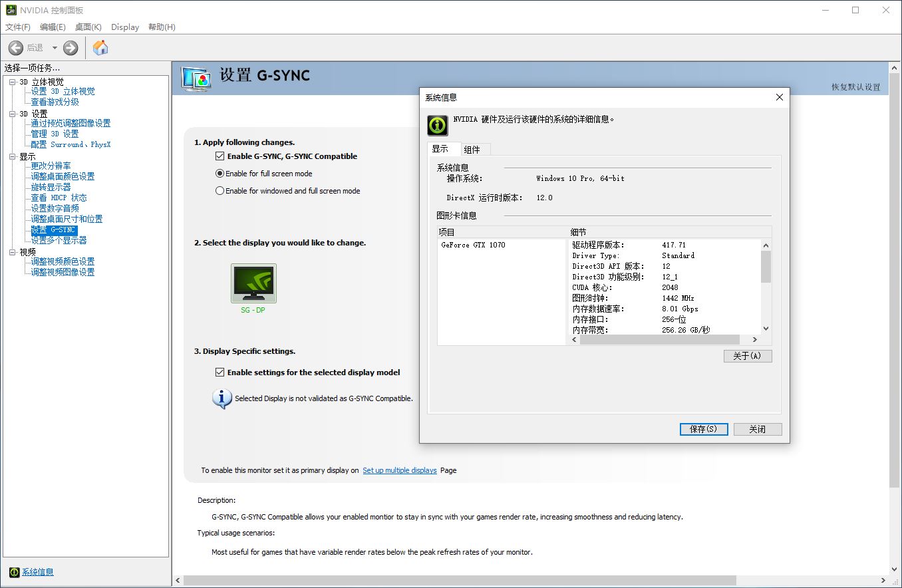902x588 pixels.
Task: Click the 关闭 button in dialog
Action: click(758, 429)
